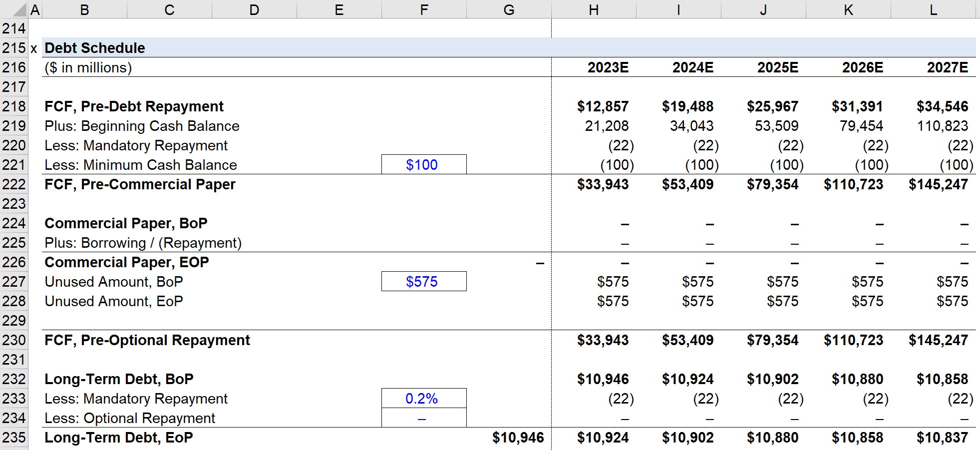Select row 215 header
Screen dimensions: 980x450
pyautogui.click(x=14, y=48)
